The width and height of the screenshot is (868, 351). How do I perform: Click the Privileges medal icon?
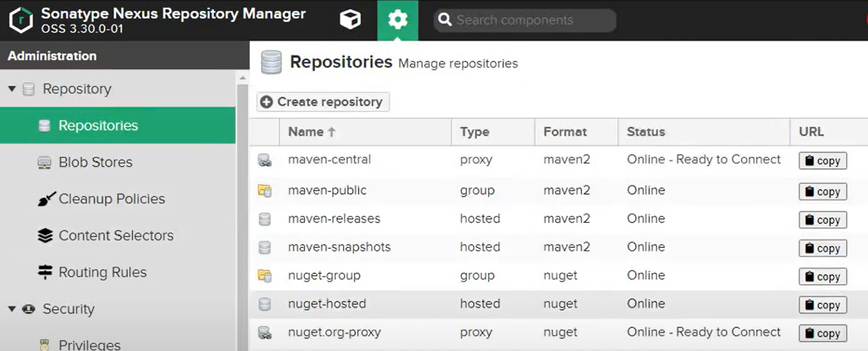pyautogui.click(x=45, y=344)
